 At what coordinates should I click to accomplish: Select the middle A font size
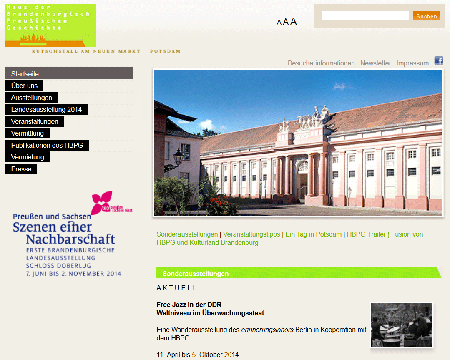pyautogui.click(x=285, y=22)
